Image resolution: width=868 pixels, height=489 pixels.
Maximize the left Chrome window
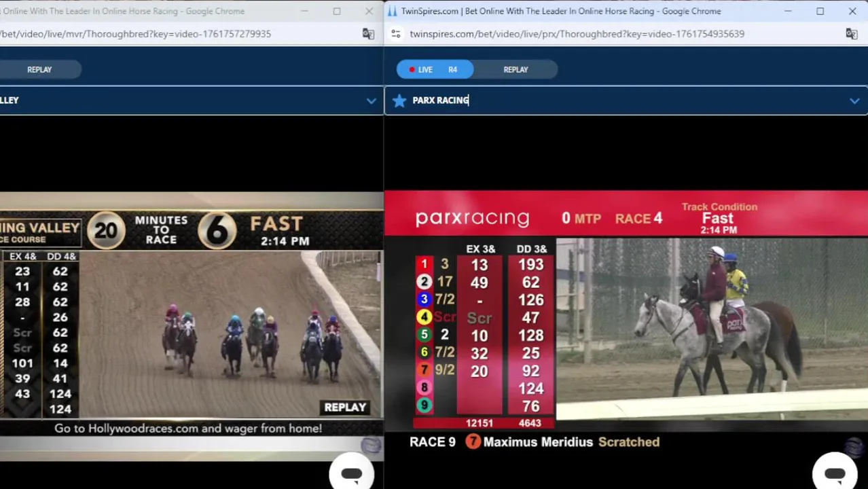pyautogui.click(x=336, y=11)
